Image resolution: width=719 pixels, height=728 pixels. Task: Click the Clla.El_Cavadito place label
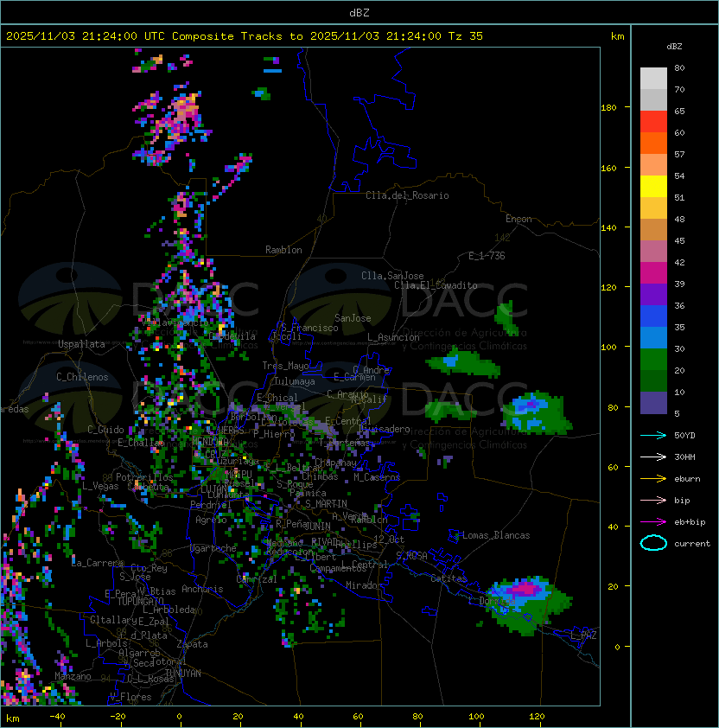436,285
